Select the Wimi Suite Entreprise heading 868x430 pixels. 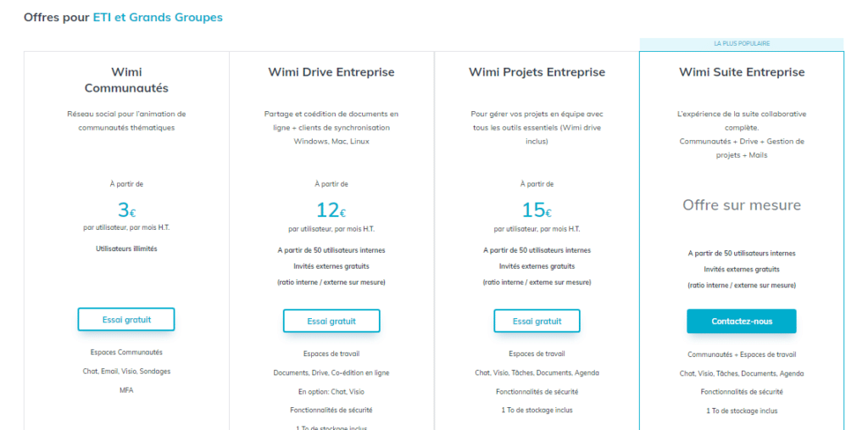coord(742,72)
